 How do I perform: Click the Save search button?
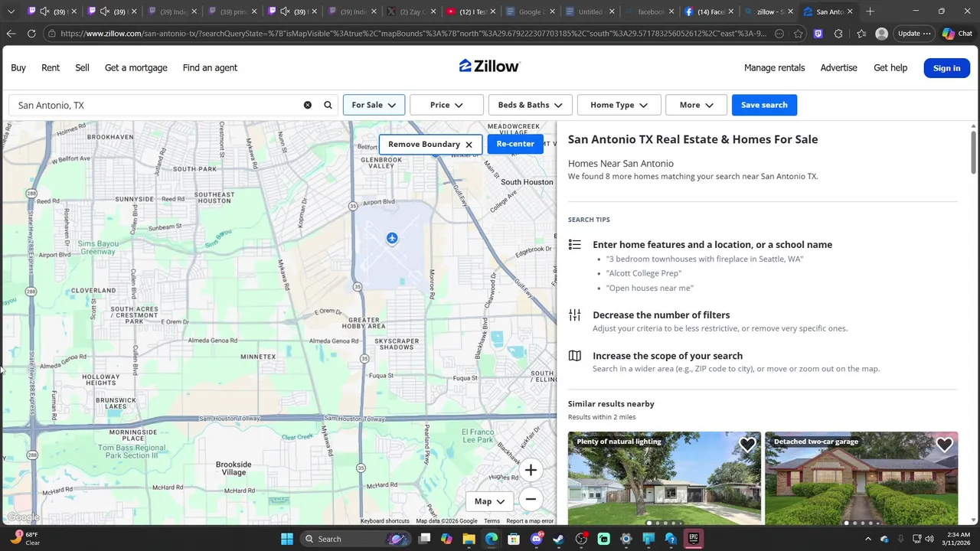point(764,105)
